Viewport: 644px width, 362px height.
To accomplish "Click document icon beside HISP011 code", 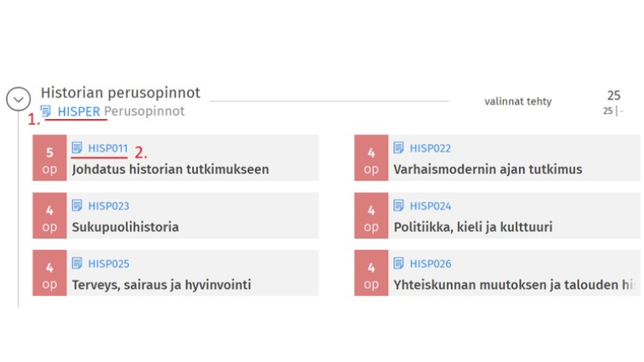I will point(77,148).
